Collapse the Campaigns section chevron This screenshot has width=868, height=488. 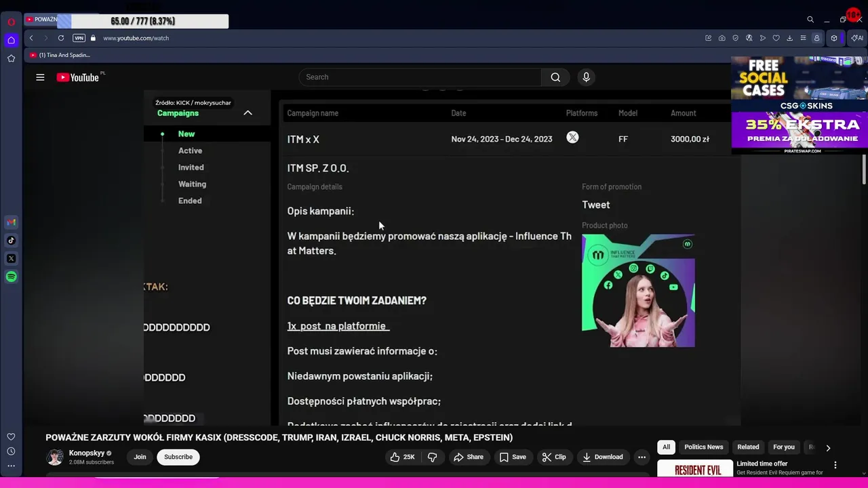tap(248, 113)
